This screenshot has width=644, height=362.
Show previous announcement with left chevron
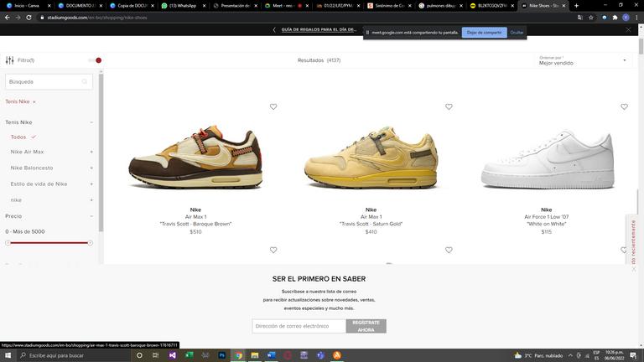tap(274, 29)
